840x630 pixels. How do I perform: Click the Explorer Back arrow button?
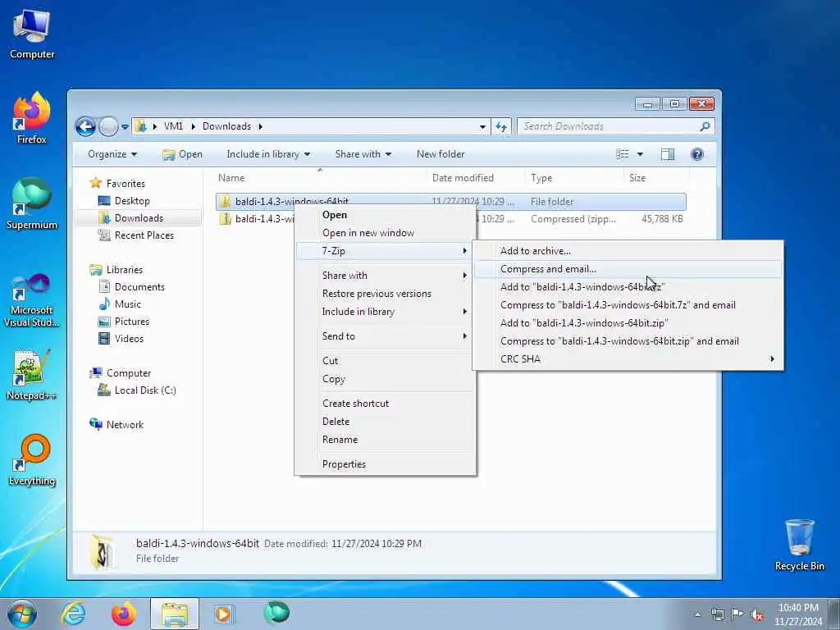[85, 127]
